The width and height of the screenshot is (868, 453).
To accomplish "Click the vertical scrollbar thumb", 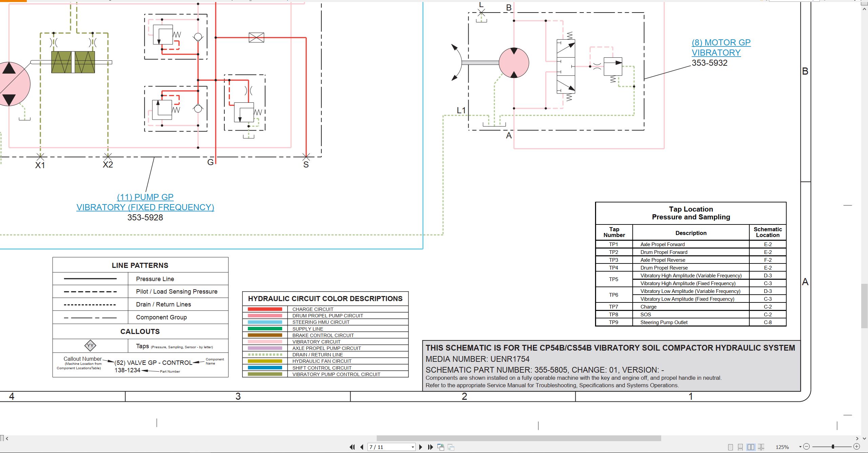I will pyautogui.click(x=864, y=306).
